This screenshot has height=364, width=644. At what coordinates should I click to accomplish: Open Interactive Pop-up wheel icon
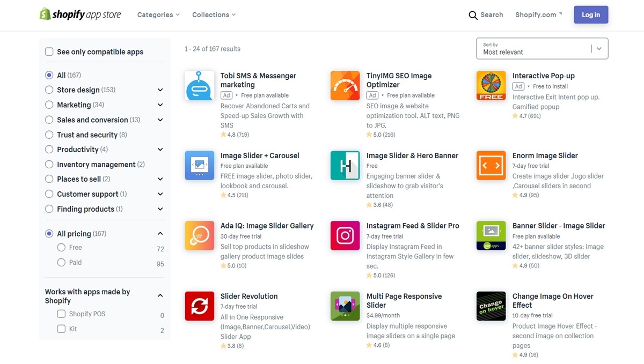(x=491, y=86)
